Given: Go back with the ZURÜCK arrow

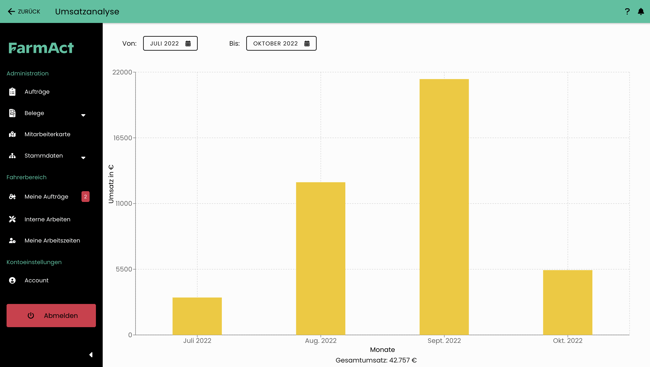Looking at the screenshot, I should (24, 12).
